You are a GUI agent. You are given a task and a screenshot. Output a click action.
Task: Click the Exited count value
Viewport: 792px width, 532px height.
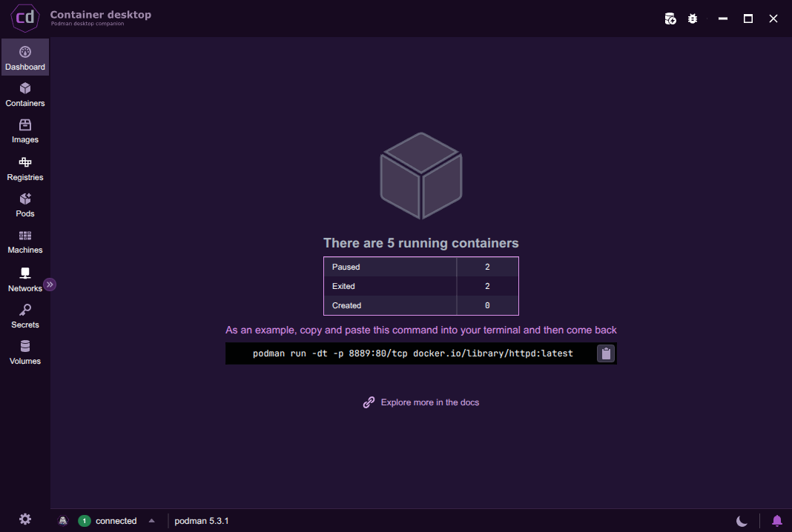point(487,286)
